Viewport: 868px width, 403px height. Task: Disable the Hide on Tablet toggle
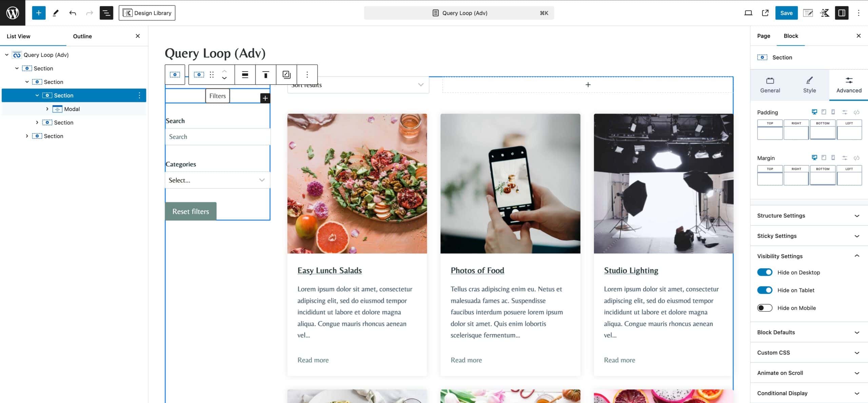click(x=765, y=290)
